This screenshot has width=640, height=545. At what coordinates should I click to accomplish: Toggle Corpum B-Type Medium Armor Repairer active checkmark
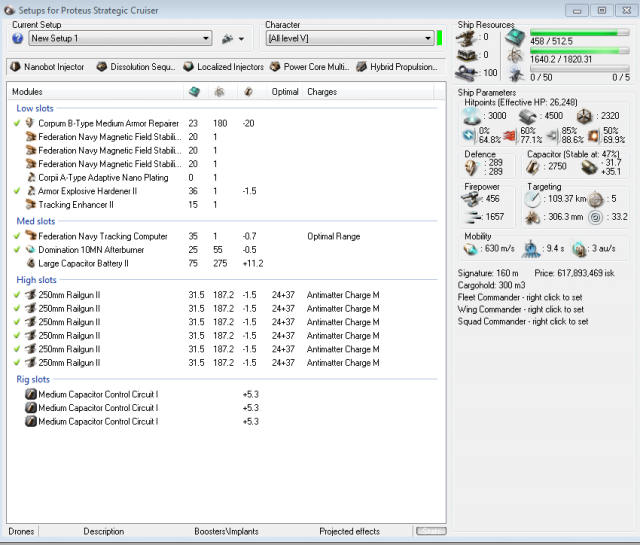click(17, 123)
